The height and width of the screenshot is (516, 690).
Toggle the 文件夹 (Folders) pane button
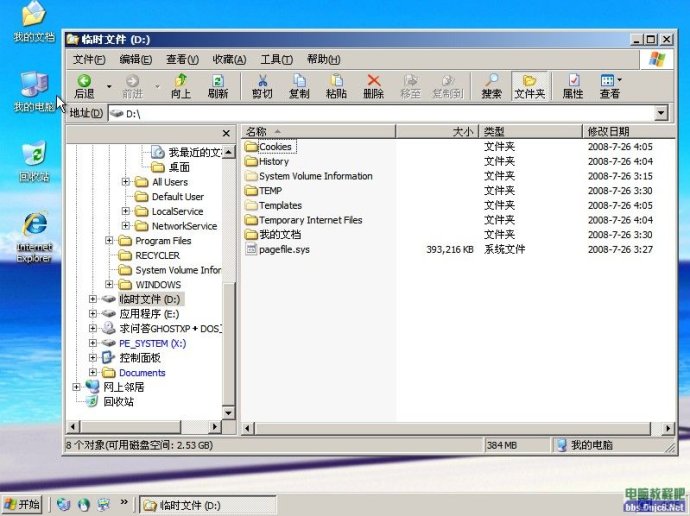[529, 86]
